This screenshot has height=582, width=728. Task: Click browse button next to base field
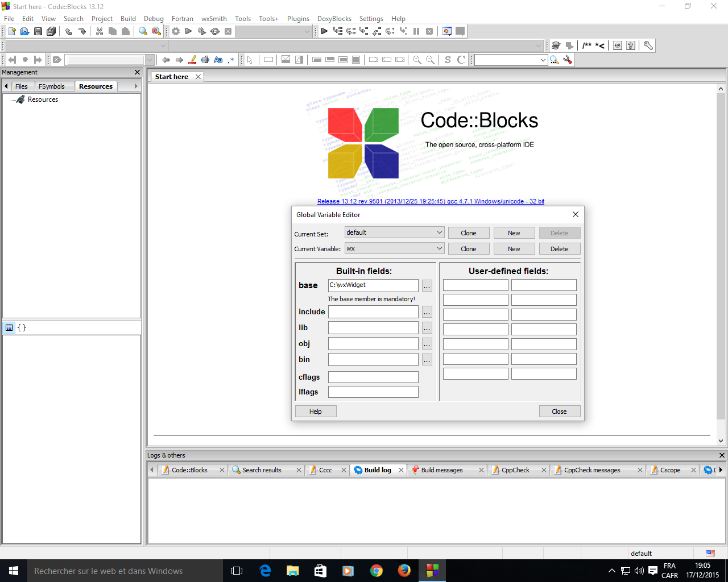427,285
